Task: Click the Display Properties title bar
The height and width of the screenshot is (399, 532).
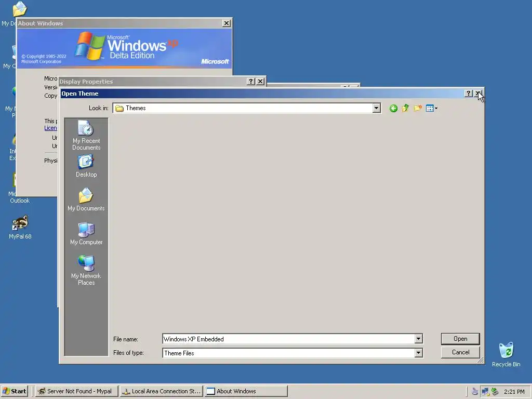Action: (x=153, y=82)
